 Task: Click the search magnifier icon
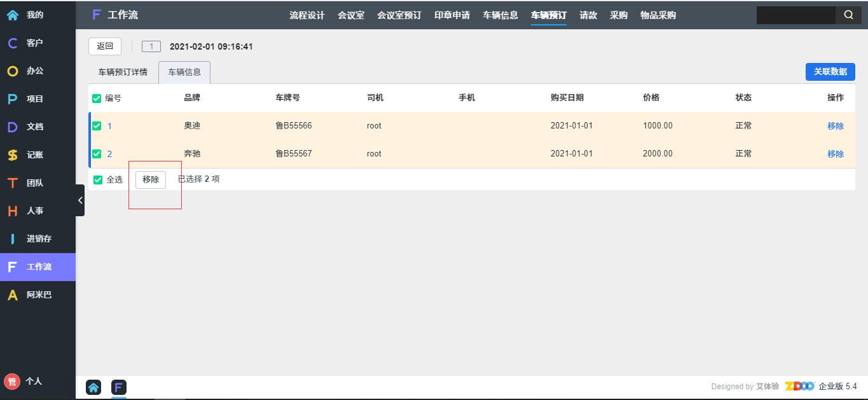pyautogui.click(x=848, y=15)
